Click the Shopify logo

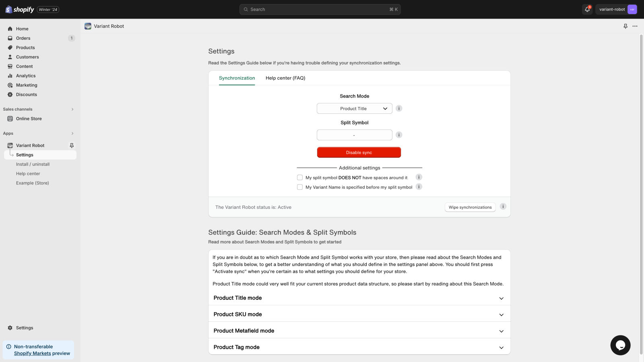tap(20, 9)
